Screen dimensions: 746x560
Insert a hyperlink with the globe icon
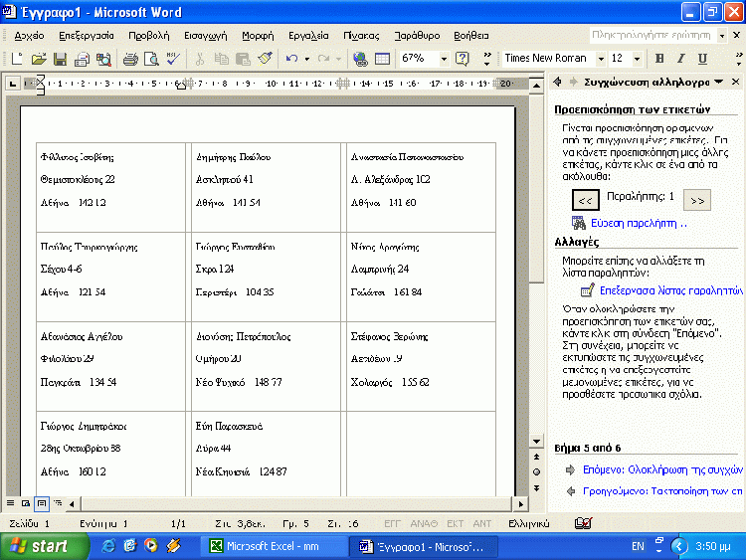click(x=360, y=59)
